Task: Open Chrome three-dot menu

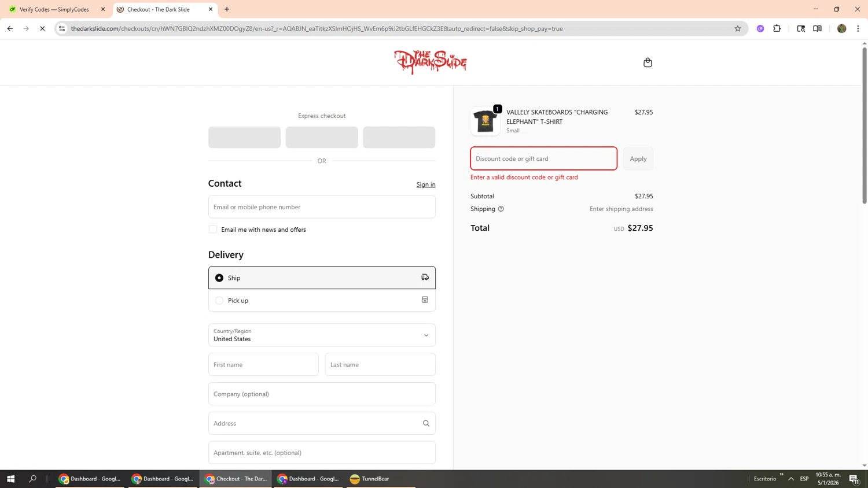Action: [x=858, y=28]
